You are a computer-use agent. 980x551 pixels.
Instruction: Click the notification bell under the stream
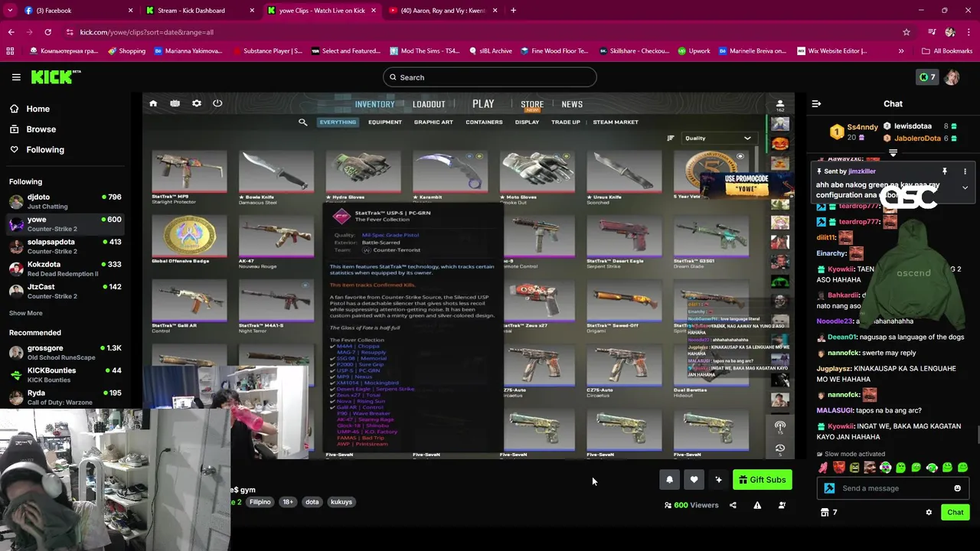pos(669,480)
